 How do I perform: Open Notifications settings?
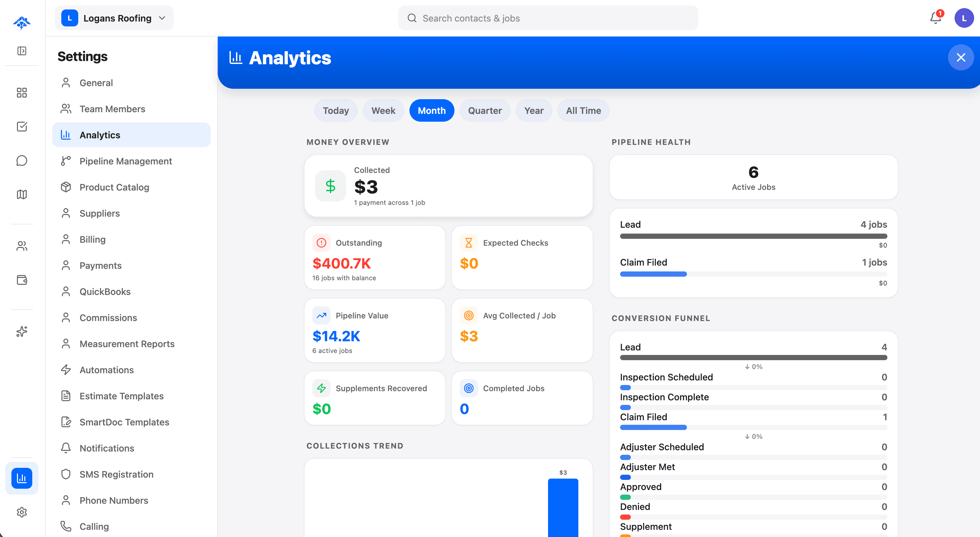pyautogui.click(x=131, y=448)
